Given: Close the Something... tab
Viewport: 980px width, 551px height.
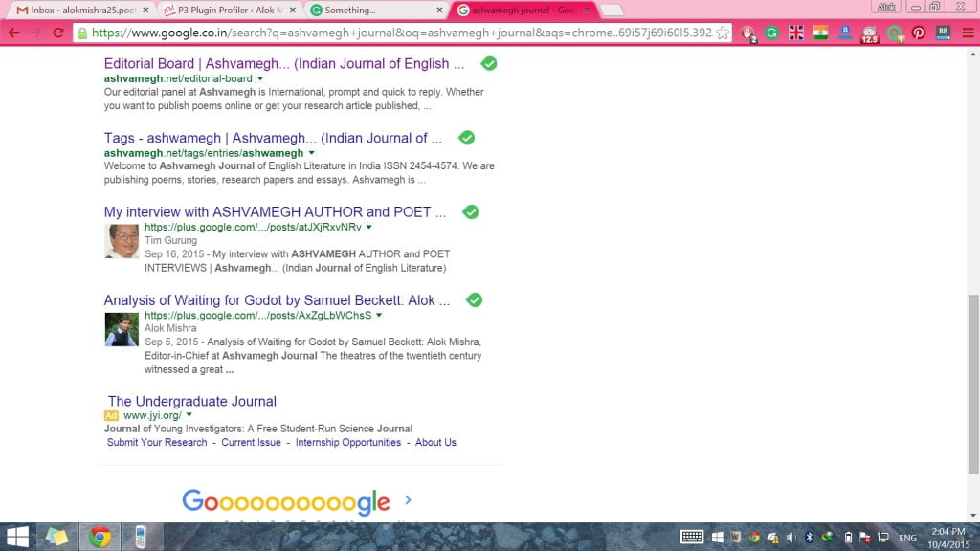Looking at the screenshot, I should 439,10.
